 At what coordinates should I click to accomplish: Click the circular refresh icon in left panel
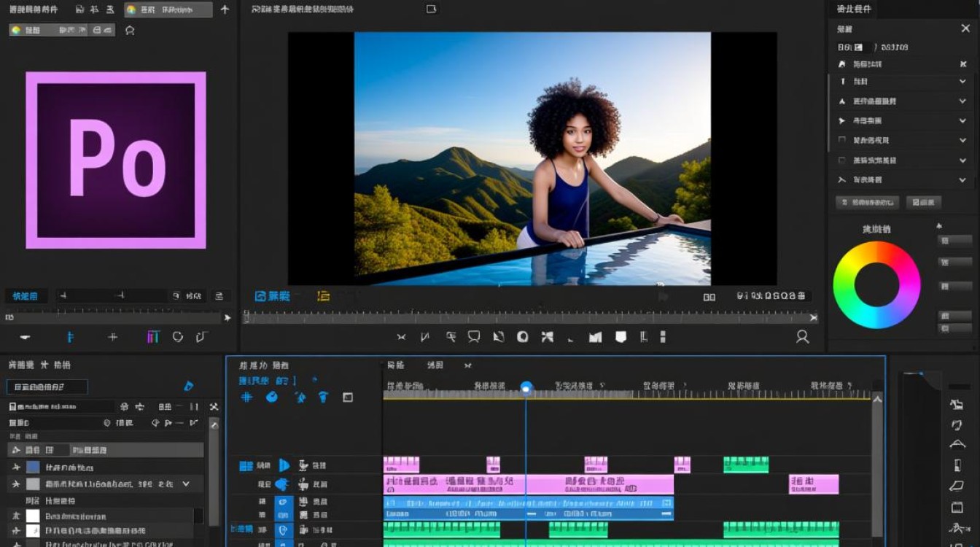click(x=177, y=337)
